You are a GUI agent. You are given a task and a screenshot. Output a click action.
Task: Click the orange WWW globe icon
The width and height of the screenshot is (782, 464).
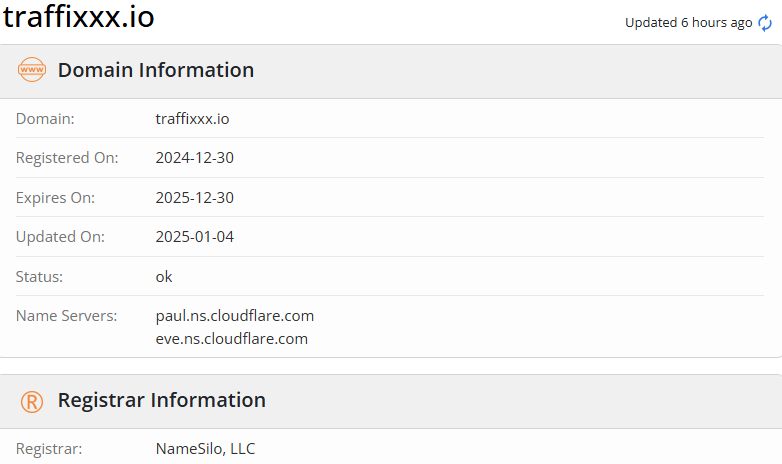[x=32, y=70]
